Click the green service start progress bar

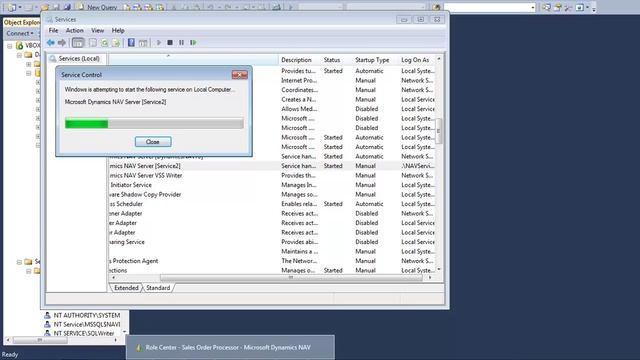click(154, 123)
